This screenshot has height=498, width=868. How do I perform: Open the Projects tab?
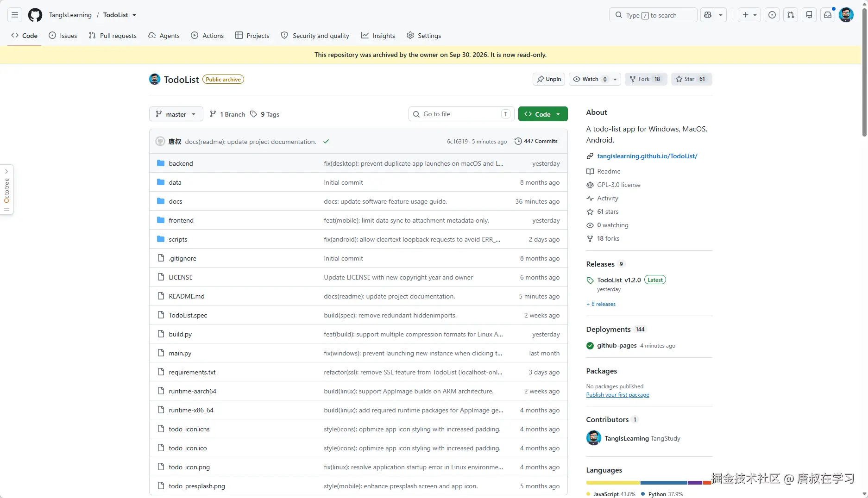point(252,36)
